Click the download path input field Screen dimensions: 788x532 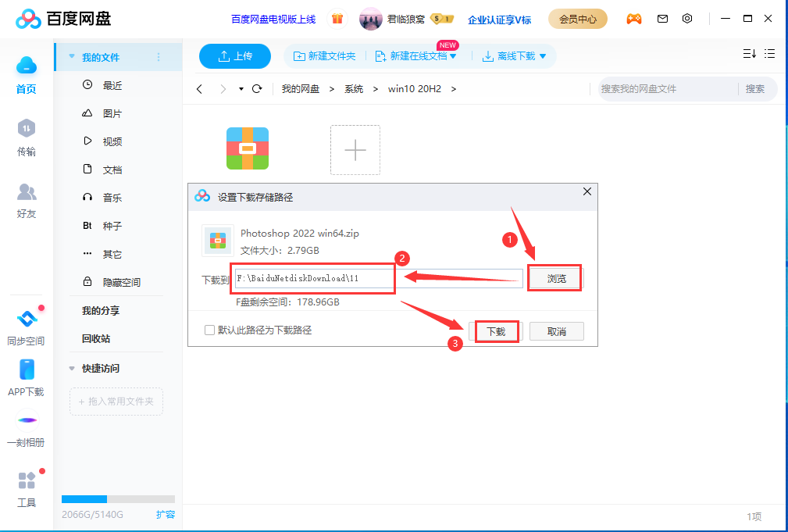pos(379,279)
